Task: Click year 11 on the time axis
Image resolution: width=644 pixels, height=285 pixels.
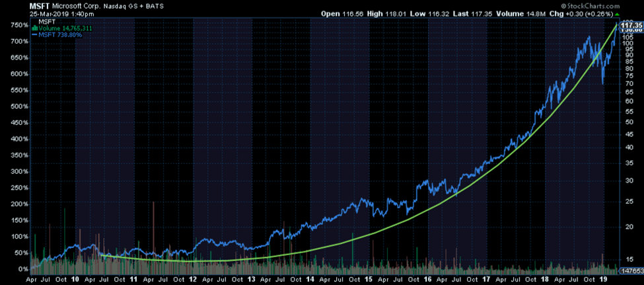Action: pyautogui.click(x=134, y=279)
